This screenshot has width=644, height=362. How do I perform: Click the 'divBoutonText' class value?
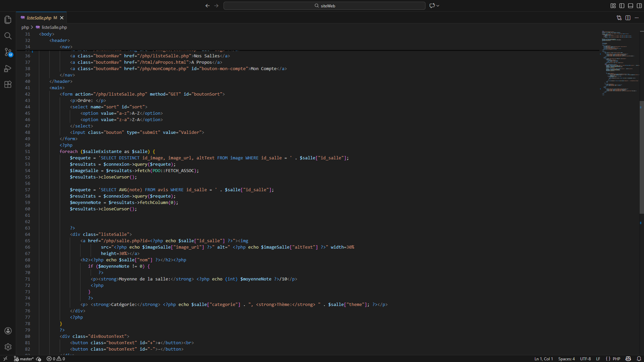[107, 337]
